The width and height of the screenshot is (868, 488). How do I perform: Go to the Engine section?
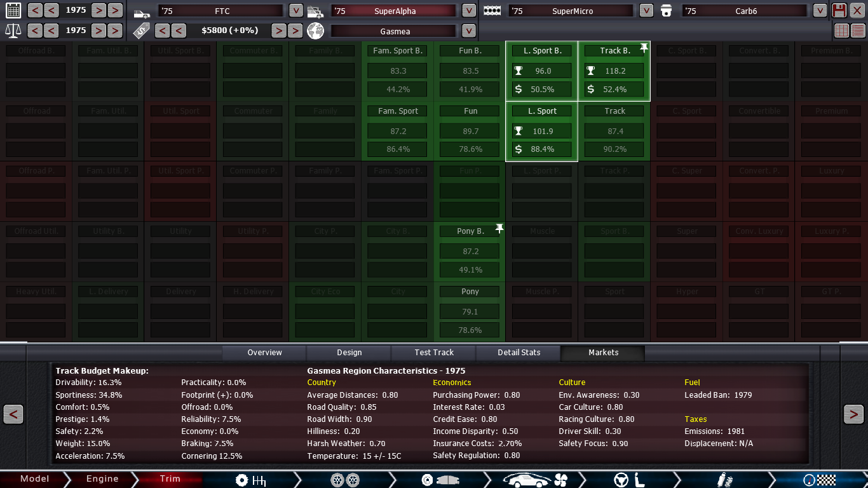[x=102, y=479]
